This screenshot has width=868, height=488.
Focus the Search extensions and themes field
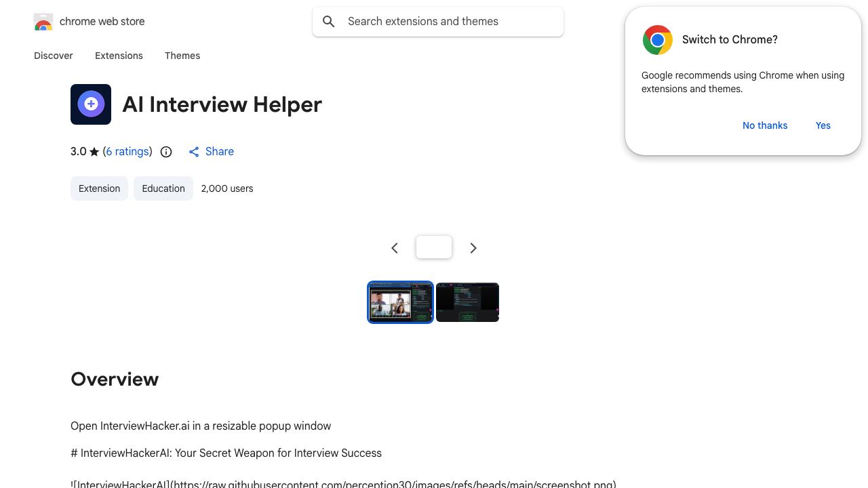click(x=438, y=22)
